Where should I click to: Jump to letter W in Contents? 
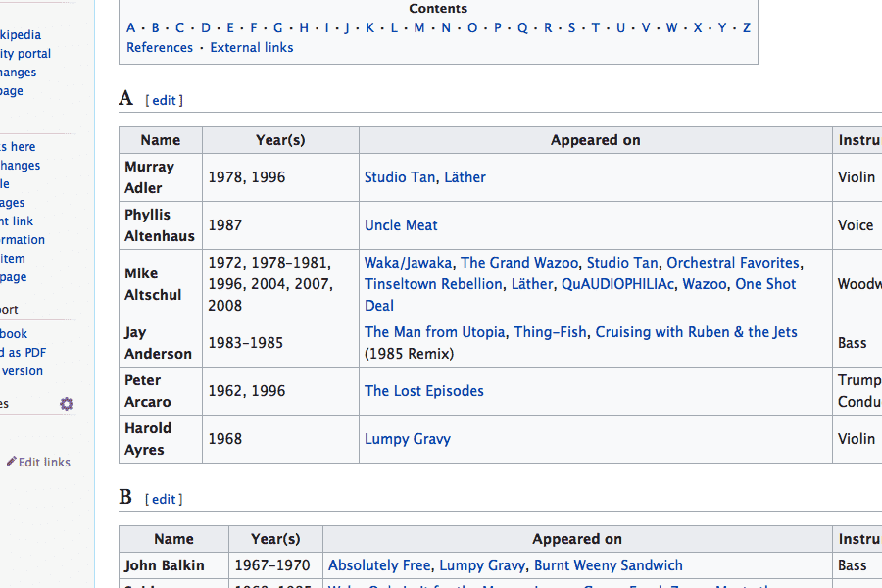point(671,27)
